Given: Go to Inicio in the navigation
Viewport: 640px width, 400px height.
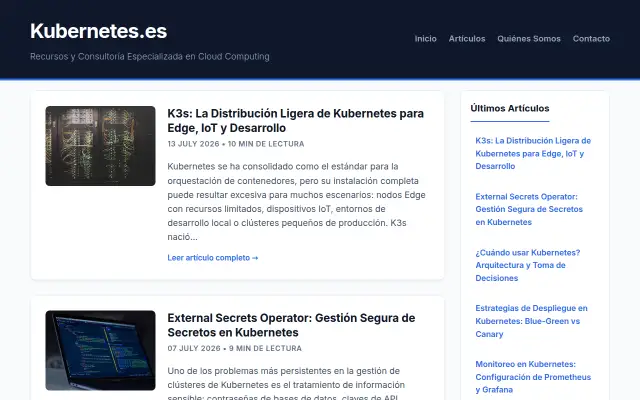Looking at the screenshot, I should 425,39.
